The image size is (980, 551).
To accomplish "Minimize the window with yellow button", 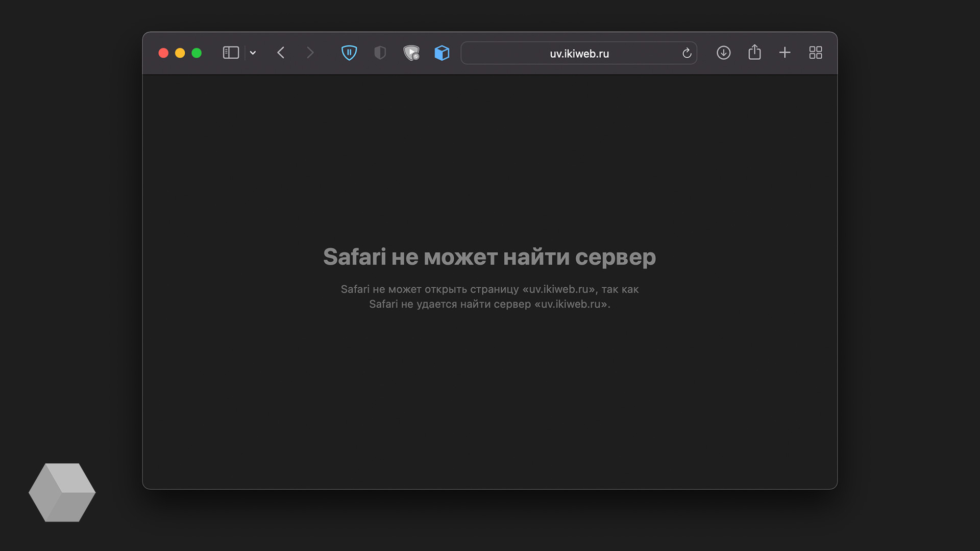I will (180, 53).
